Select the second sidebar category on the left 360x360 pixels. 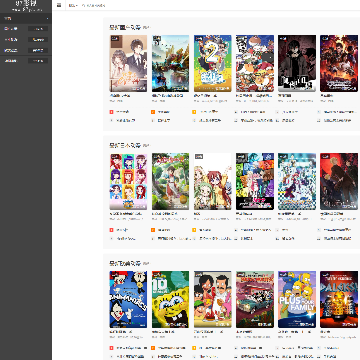(x=11, y=40)
